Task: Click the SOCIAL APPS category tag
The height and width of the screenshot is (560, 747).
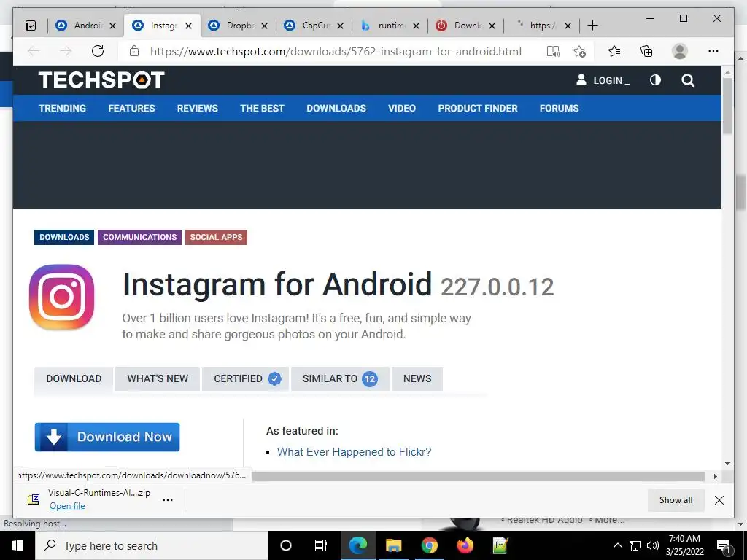Action: click(x=216, y=237)
